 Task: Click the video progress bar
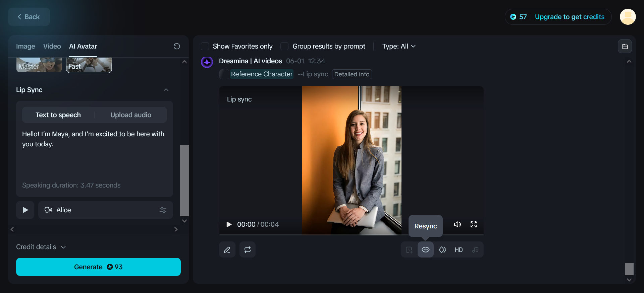(x=351, y=235)
